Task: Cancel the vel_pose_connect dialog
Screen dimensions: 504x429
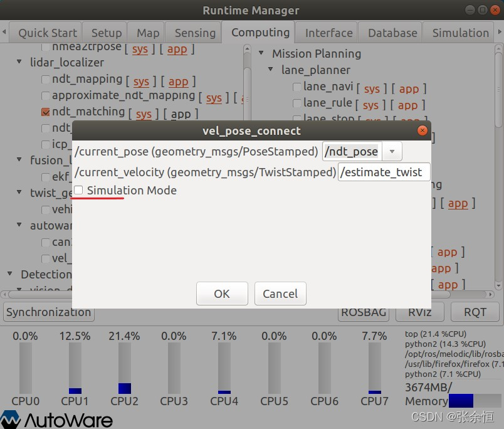Action: point(280,294)
